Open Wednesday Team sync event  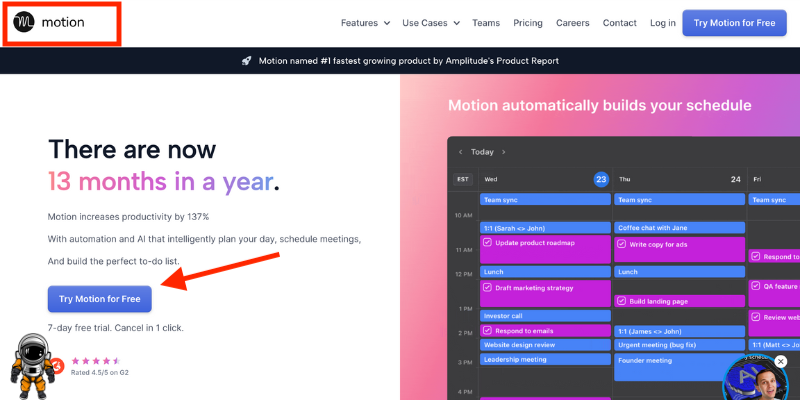point(545,199)
